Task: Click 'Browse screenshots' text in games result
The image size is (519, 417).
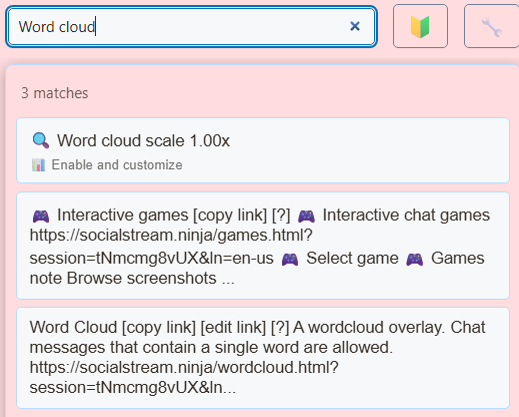Action: click(142, 278)
